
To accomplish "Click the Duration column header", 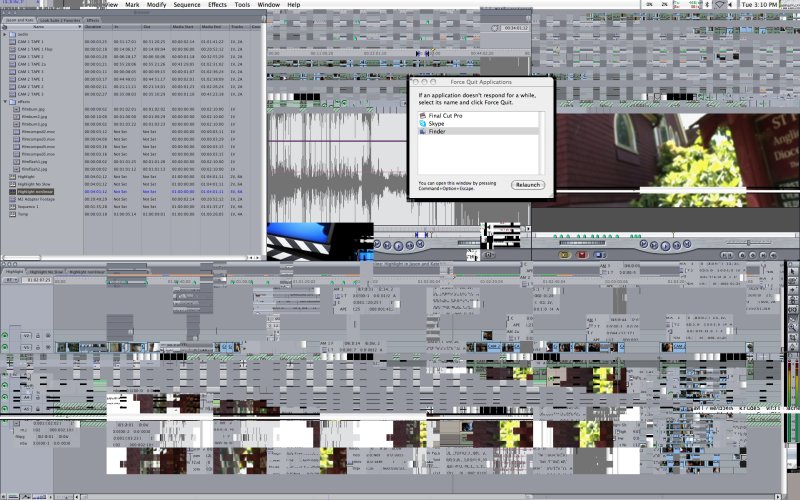I will tap(97, 27).
